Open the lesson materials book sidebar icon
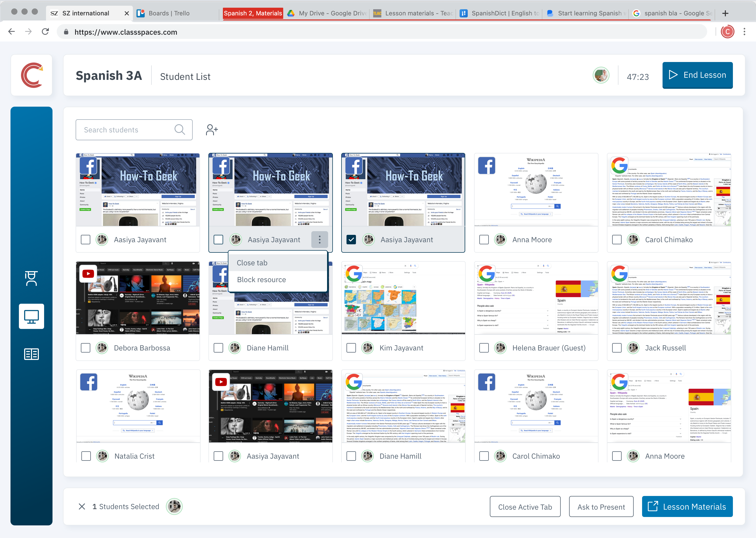756x538 pixels. coord(31,354)
